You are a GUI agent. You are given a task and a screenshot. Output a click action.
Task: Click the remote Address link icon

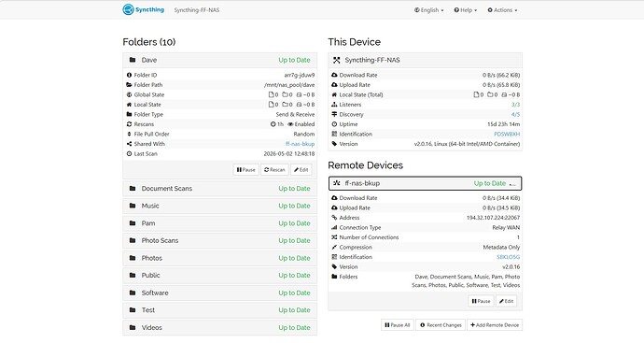click(334, 218)
